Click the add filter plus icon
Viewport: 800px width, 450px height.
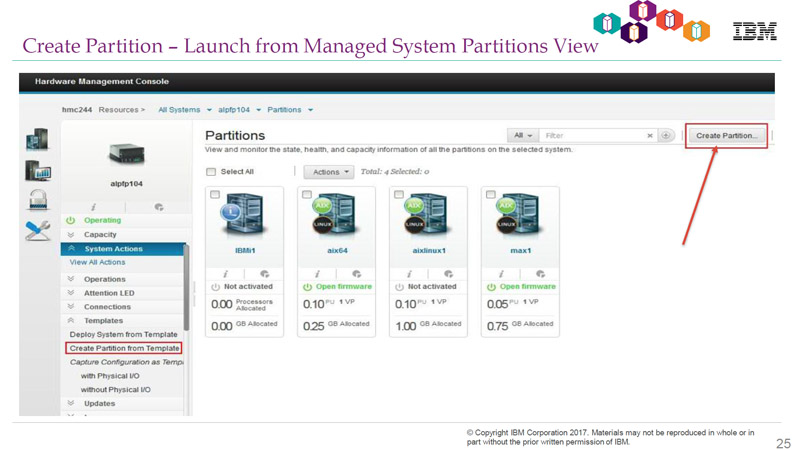pyautogui.click(x=665, y=136)
